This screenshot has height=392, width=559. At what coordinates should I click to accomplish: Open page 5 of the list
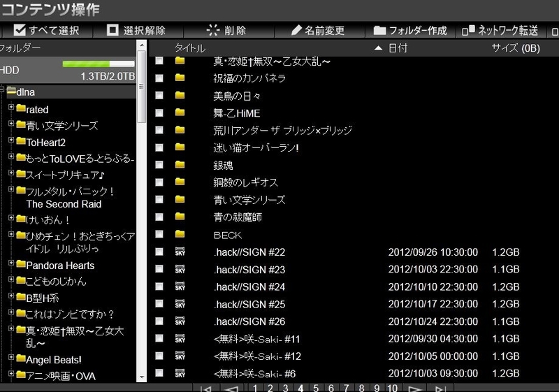pyautogui.click(x=316, y=388)
